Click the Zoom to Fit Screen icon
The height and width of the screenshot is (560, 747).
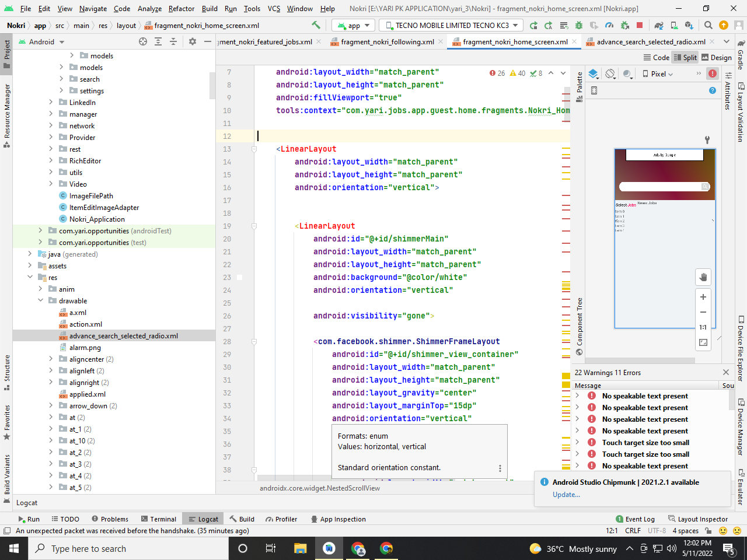point(703,342)
